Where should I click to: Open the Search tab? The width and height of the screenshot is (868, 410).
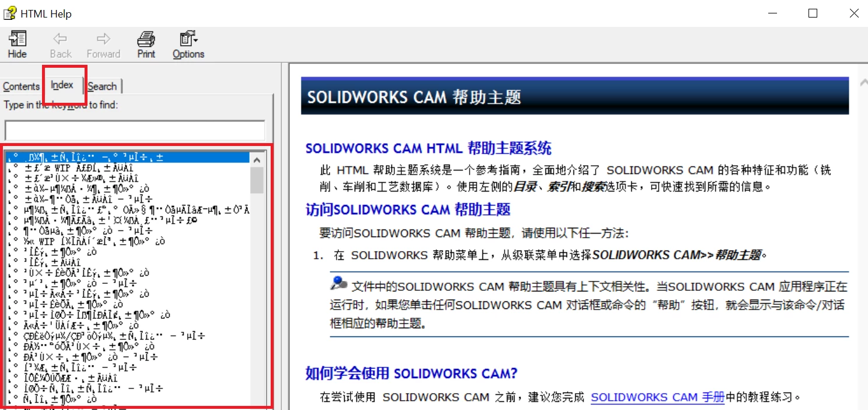(x=102, y=86)
